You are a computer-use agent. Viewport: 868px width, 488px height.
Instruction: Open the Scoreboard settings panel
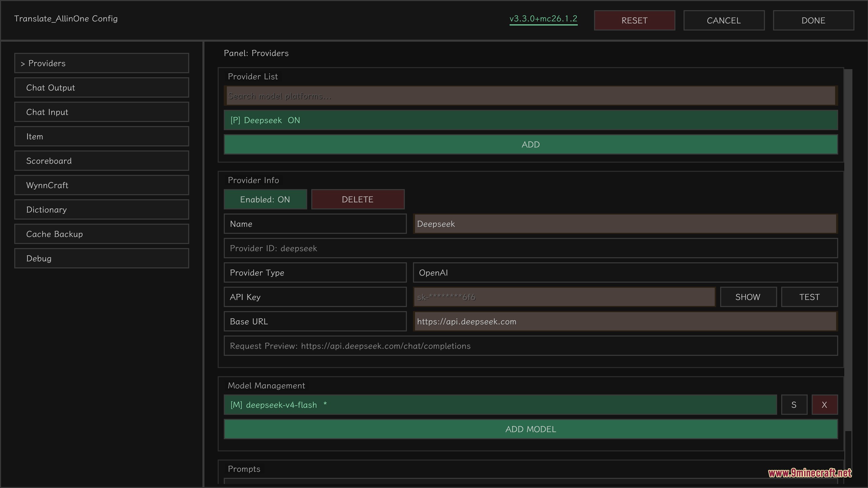(x=101, y=161)
